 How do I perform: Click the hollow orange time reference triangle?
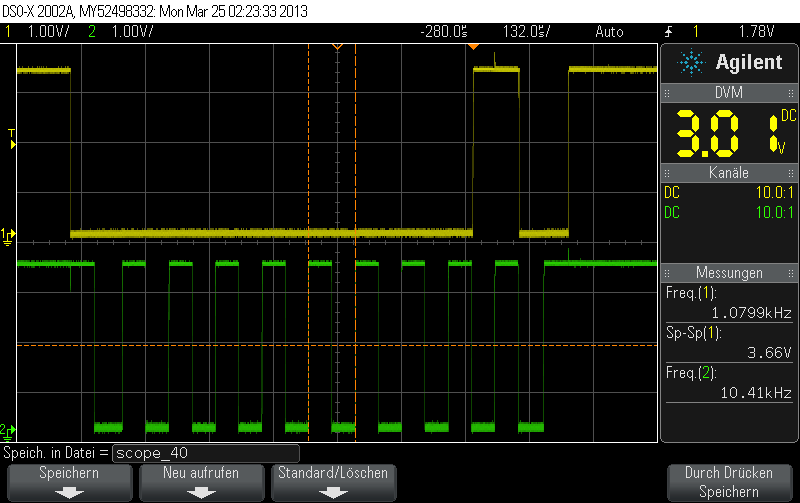[x=337, y=47]
